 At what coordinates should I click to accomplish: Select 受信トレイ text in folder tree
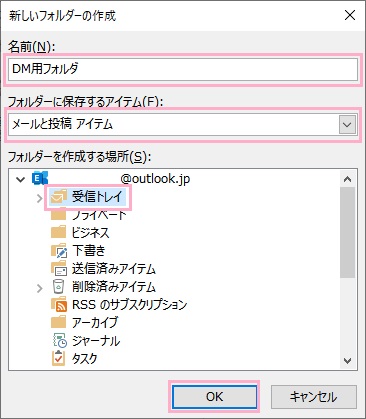(x=97, y=197)
